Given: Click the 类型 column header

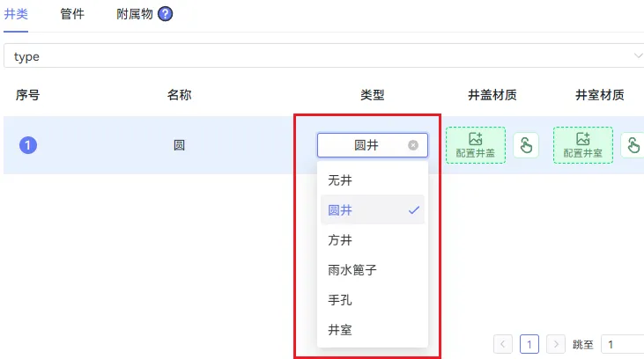Looking at the screenshot, I should (372, 95).
